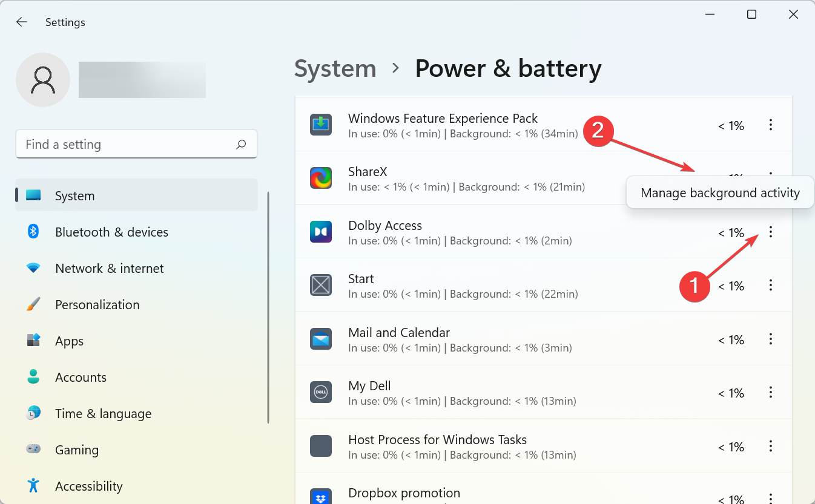
Task: Open more options for My Dell
Action: pyautogui.click(x=771, y=393)
